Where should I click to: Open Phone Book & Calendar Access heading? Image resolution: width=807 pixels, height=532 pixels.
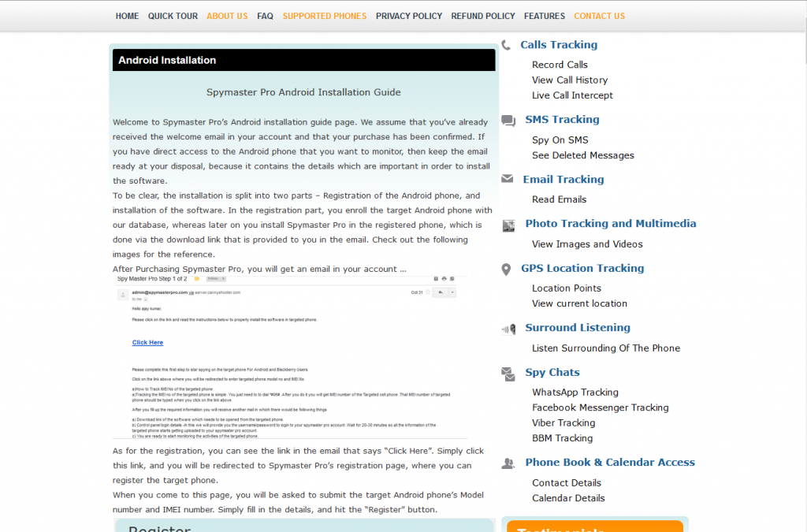tap(610, 463)
